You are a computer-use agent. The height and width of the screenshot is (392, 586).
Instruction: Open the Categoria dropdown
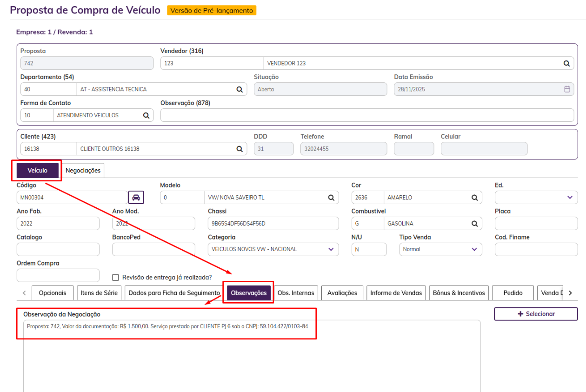273,249
